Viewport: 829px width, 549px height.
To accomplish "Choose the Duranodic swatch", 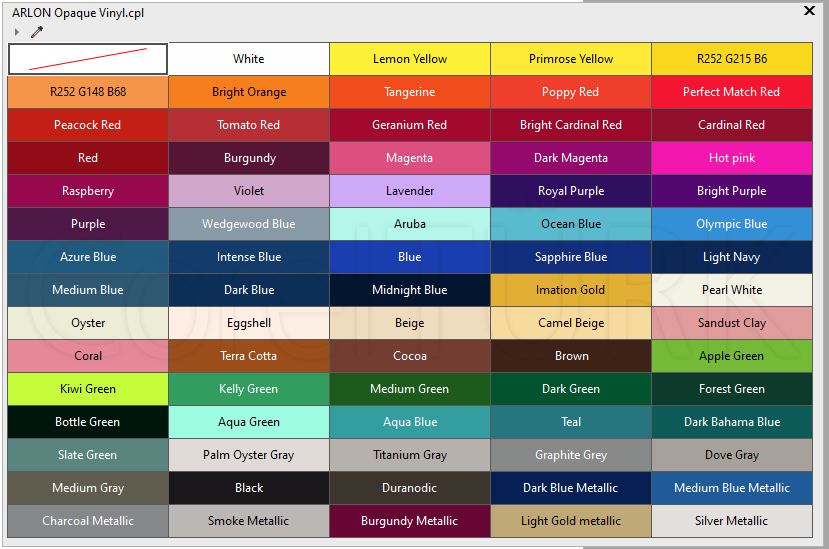I will tap(410, 488).
